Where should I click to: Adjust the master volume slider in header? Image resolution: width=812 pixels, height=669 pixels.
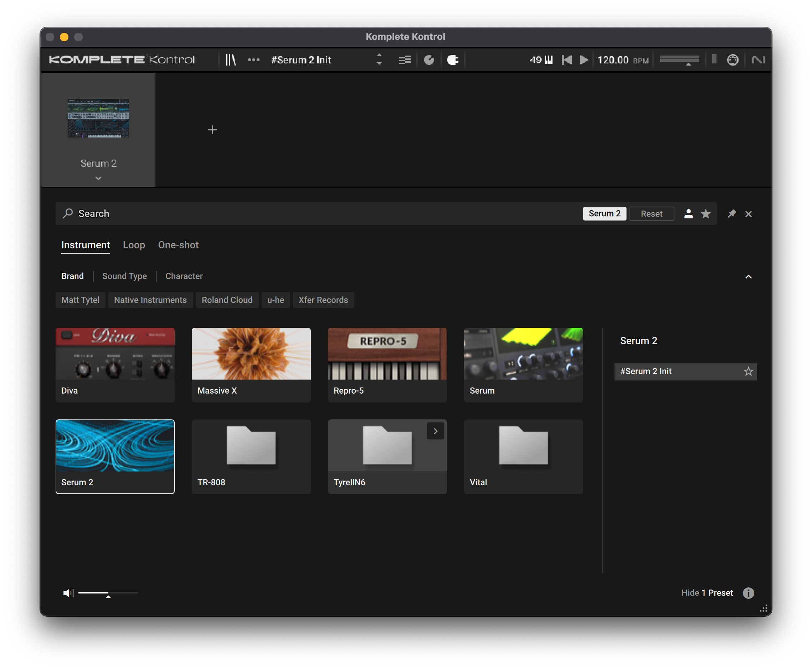pyautogui.click(x=679, y=60)
